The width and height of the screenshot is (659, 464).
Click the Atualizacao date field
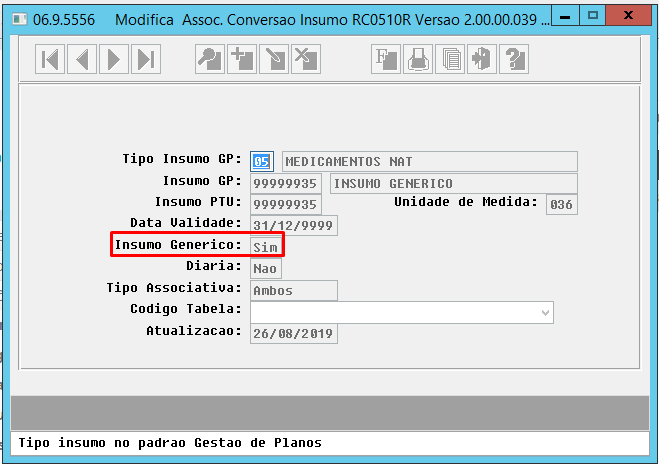[294, 334]
